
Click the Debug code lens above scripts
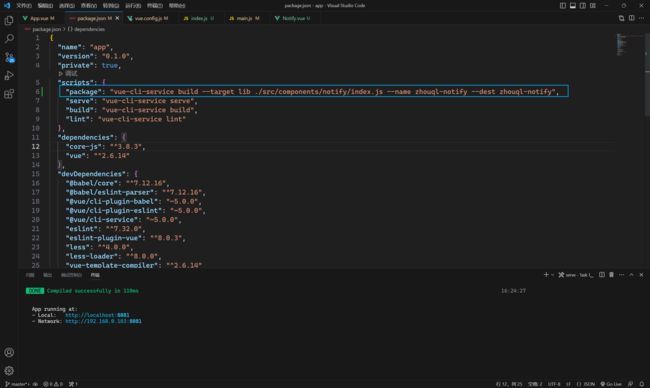[68, 74]
